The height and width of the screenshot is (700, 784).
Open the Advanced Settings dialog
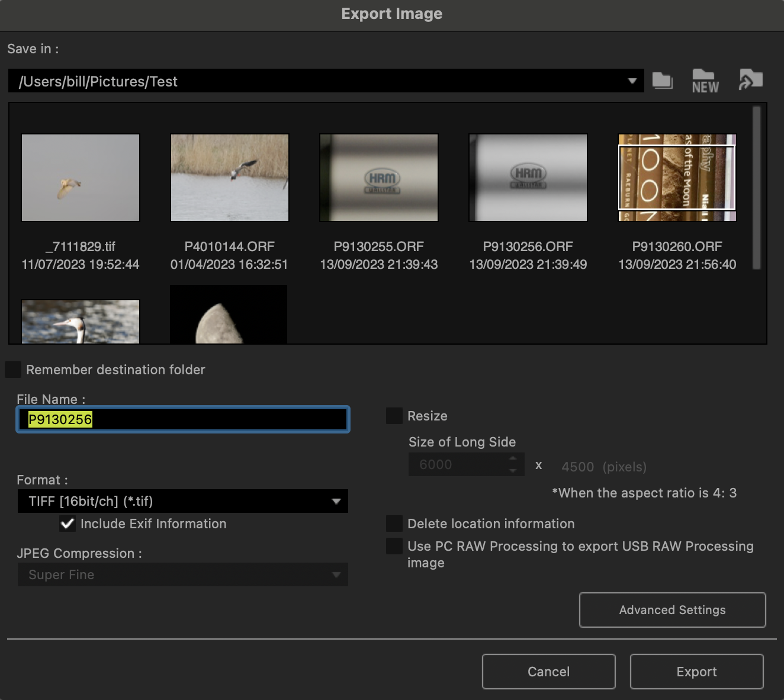672,610
